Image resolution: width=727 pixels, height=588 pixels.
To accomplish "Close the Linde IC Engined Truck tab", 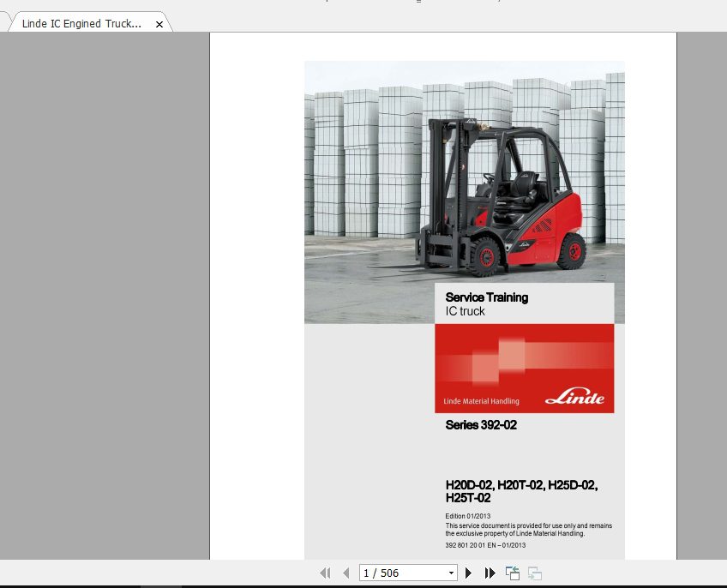I will 159,24.
